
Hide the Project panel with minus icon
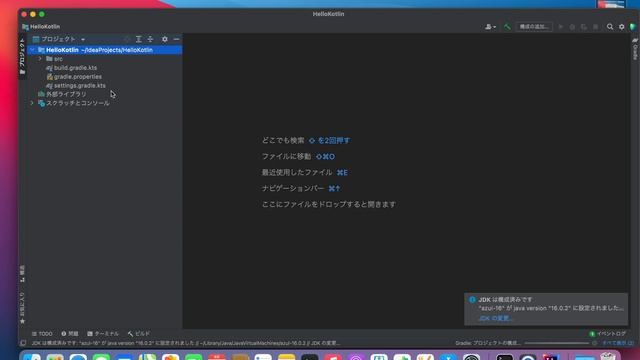(x=176, y=39)
